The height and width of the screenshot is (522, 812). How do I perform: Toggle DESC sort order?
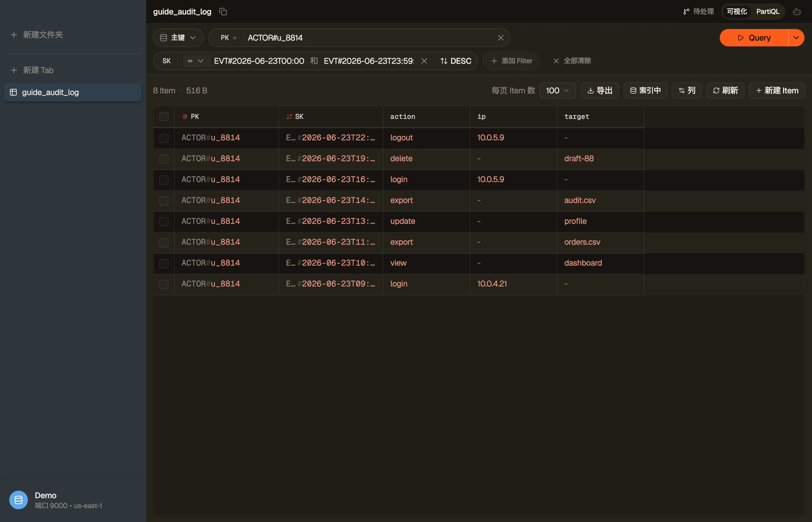[x=456, y=61]
